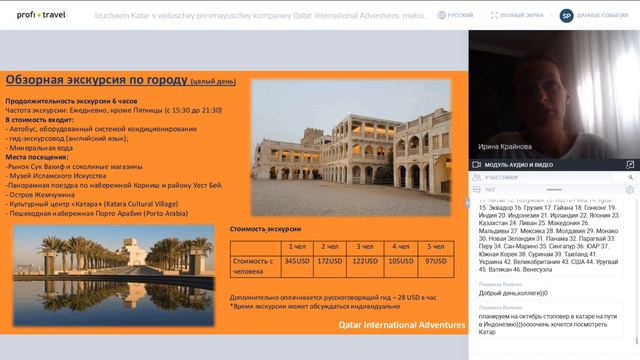Click the 'Стоимость экскурсии' label
The height and width of the screenshot is (360, 640).
click(x=265, y=229)
